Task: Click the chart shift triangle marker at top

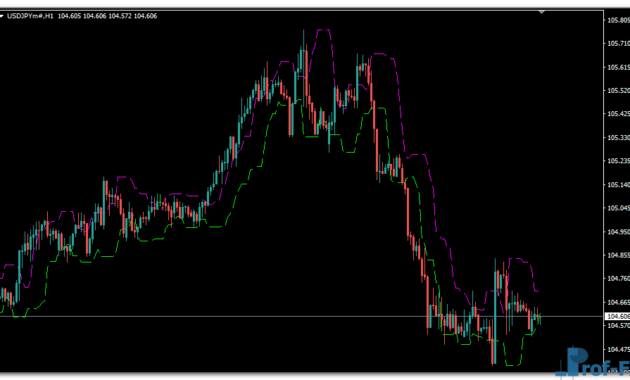Action: (x=541, y=12)
